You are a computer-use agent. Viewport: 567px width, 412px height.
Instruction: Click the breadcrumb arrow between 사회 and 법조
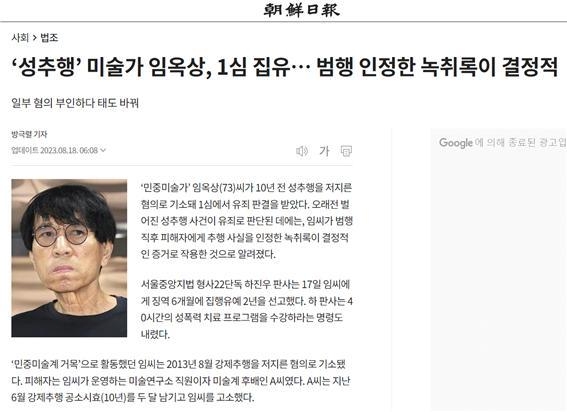tap(35, 38)
